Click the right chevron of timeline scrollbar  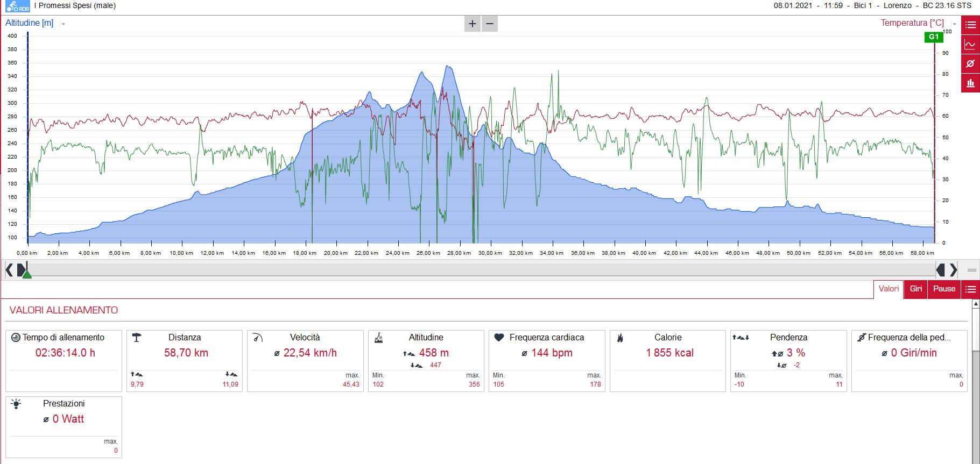point(953,269)
